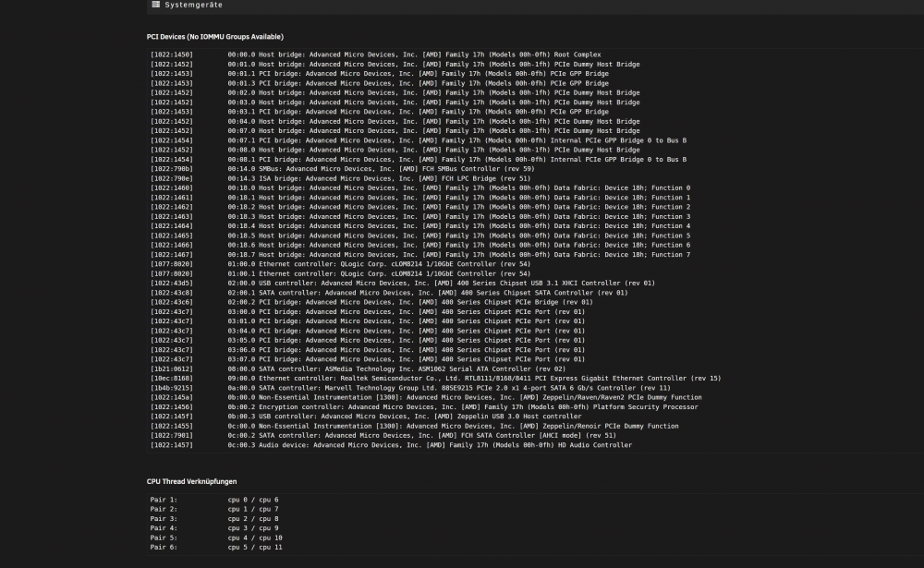
Task: Select Pair 6 row cpu 5 / cpu 11
Action: pos(216,548)
